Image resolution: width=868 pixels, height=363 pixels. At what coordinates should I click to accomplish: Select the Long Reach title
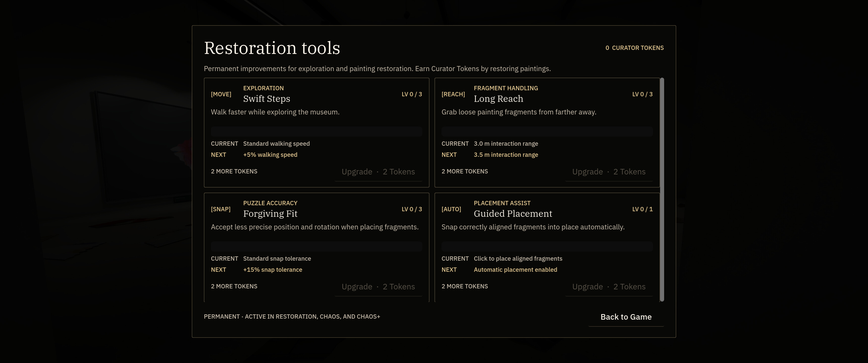tap(498, 99)
